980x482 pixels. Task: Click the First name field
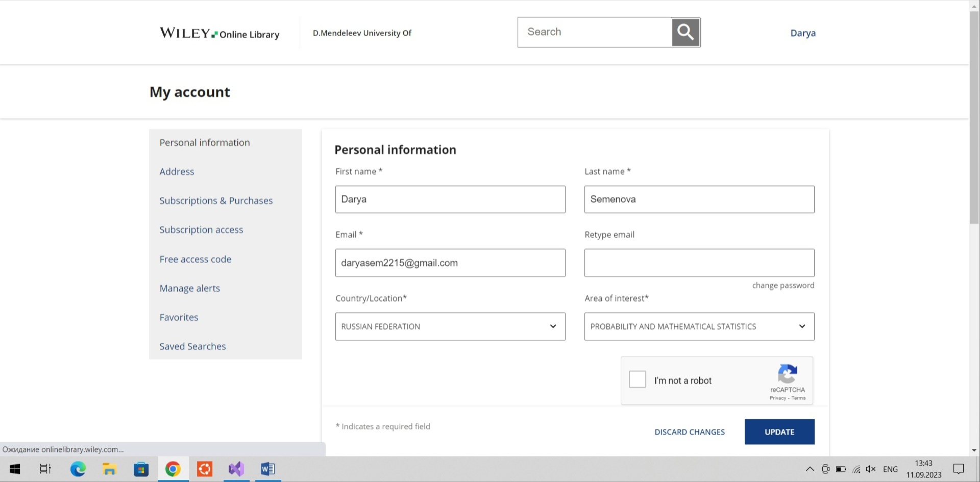click(x=450, y=199)
